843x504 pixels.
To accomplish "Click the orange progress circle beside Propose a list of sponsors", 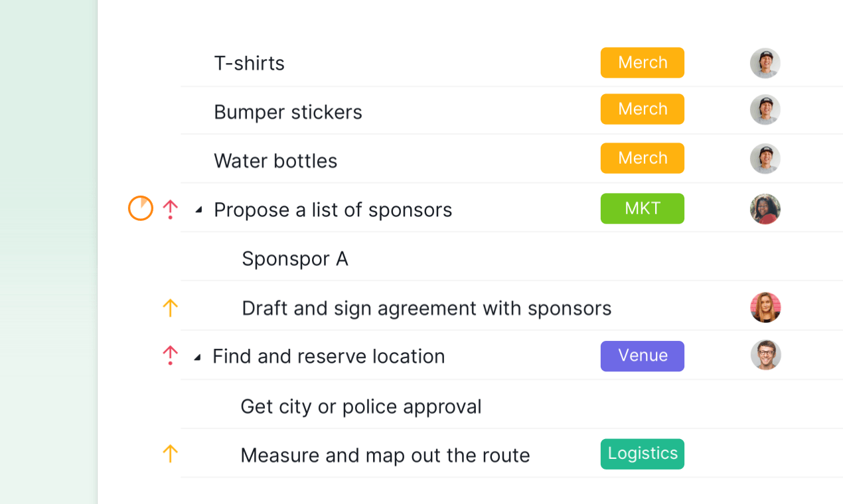I will click(141, 208).
